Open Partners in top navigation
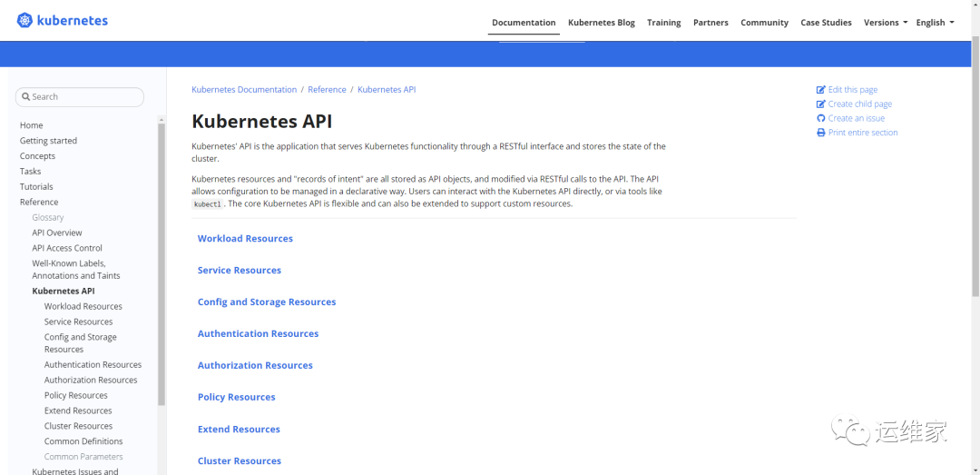Viewport: 980px width, 475px height. [x=710, y=23]
